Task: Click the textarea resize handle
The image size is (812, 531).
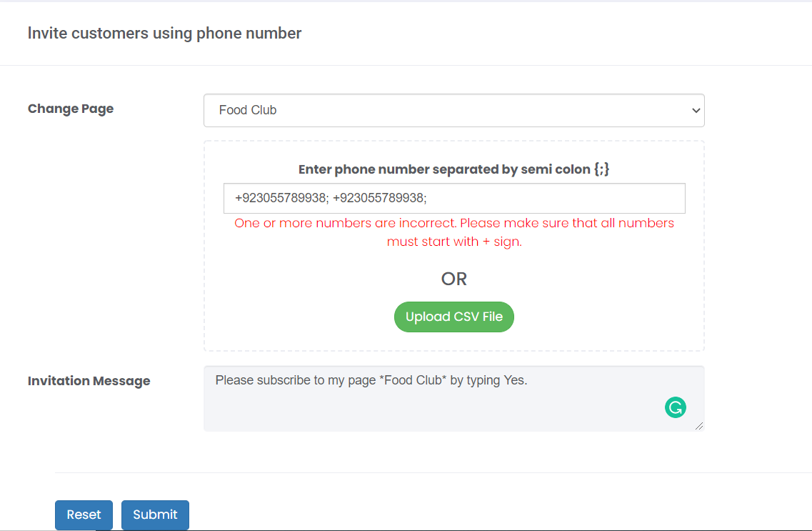Action: click(x=698, y=425)
